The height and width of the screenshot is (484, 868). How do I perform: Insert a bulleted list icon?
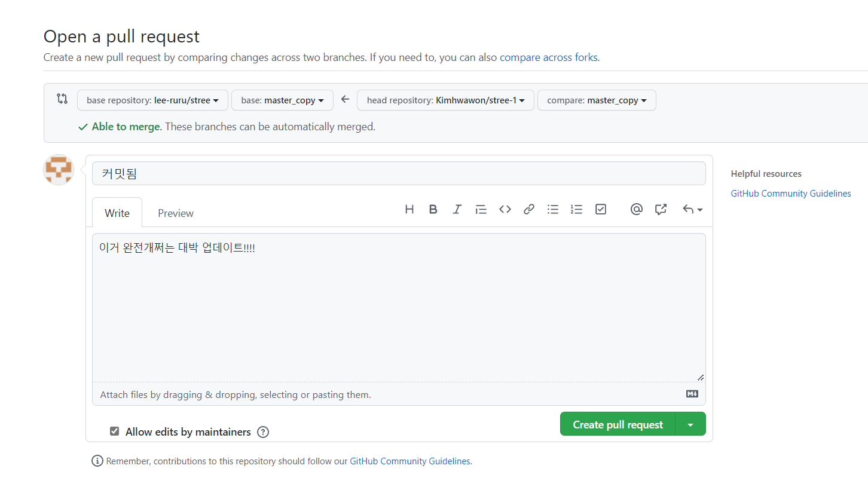(553, 209)
